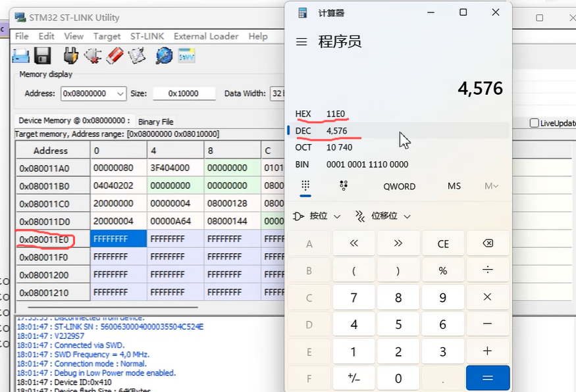Click the divide operator key
This screenshot has height=392, width=576.
tap(488, 270)
